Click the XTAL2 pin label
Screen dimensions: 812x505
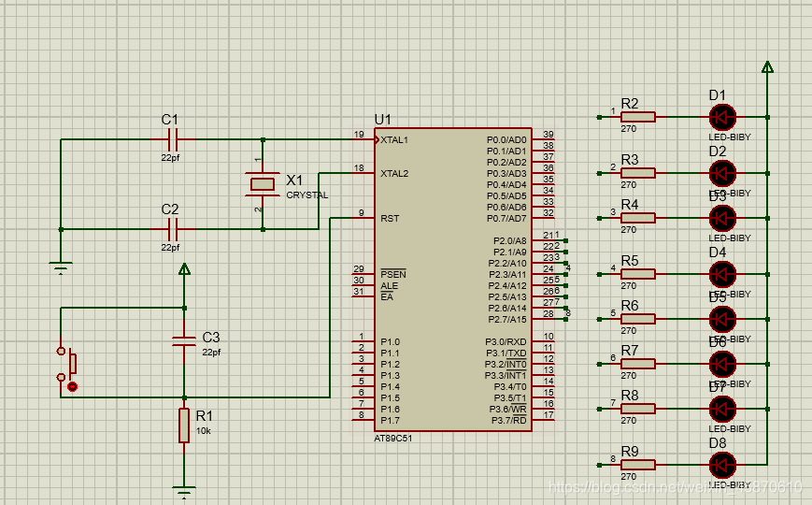point(394,174)
